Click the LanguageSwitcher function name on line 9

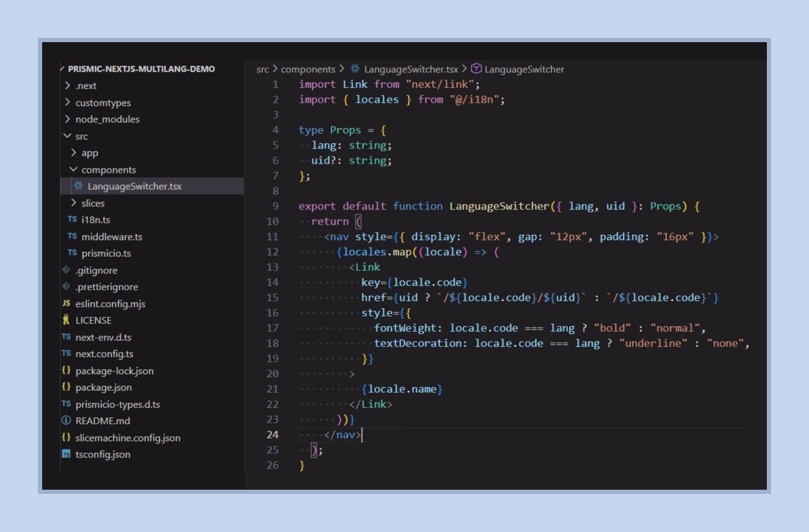499,206
